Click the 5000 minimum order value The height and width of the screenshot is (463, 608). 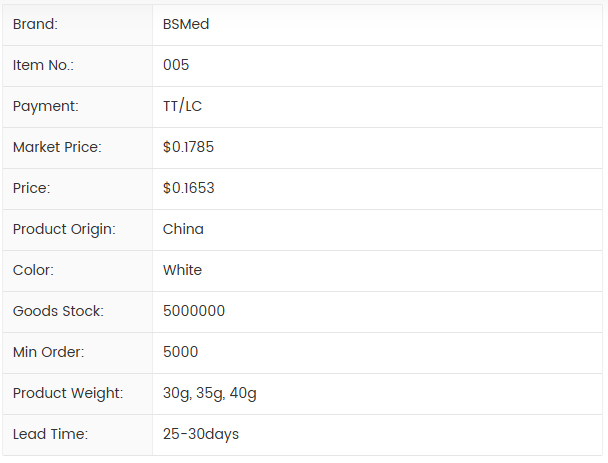pos(180,352)
